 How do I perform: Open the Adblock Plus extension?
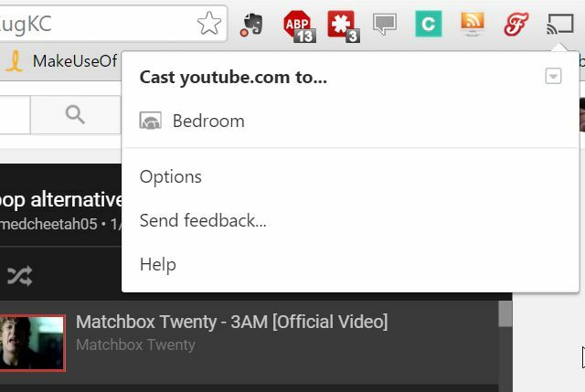coord(299,26)
